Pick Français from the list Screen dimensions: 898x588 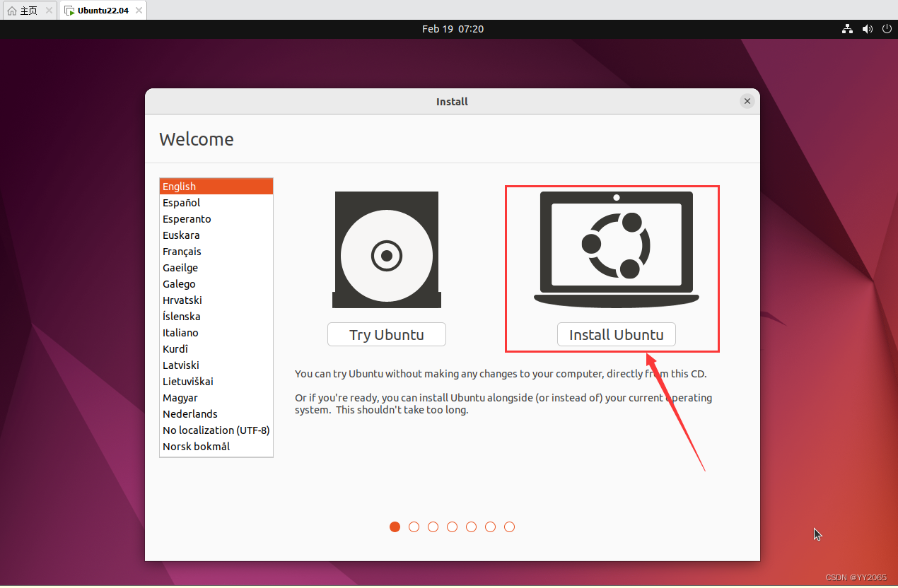216,252
